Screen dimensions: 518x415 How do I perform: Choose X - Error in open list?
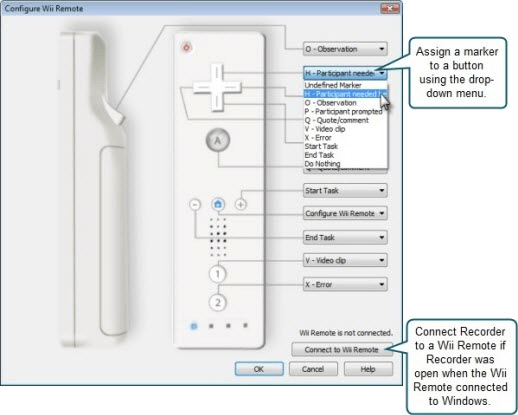pos(345,137)
